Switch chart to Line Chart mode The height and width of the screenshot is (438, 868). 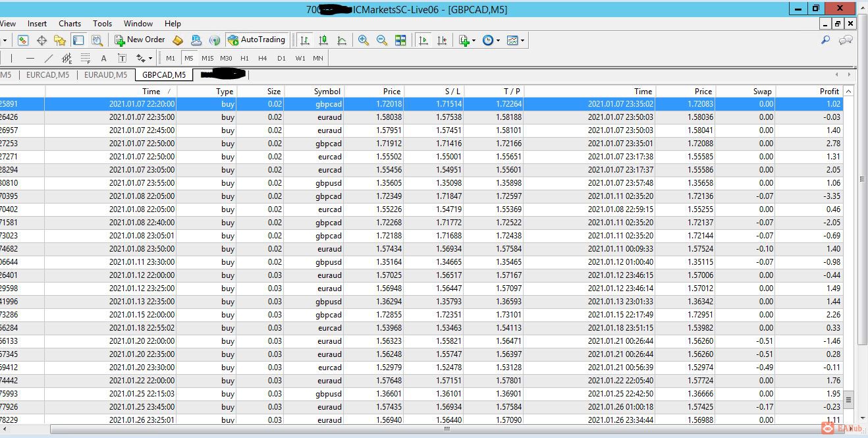(342, 40)
